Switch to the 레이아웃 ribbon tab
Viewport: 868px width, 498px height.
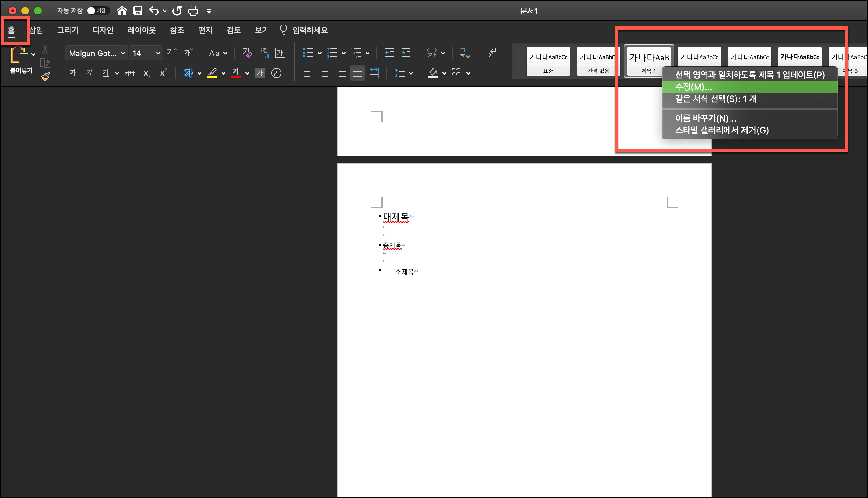click(x=142, y=30)
